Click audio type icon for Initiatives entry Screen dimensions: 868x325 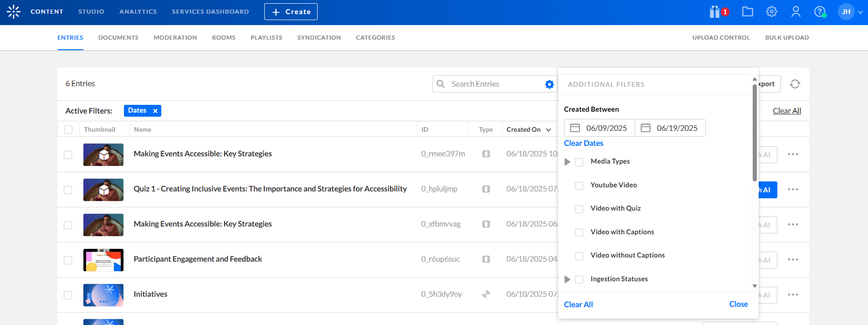(x=486, y=294)
